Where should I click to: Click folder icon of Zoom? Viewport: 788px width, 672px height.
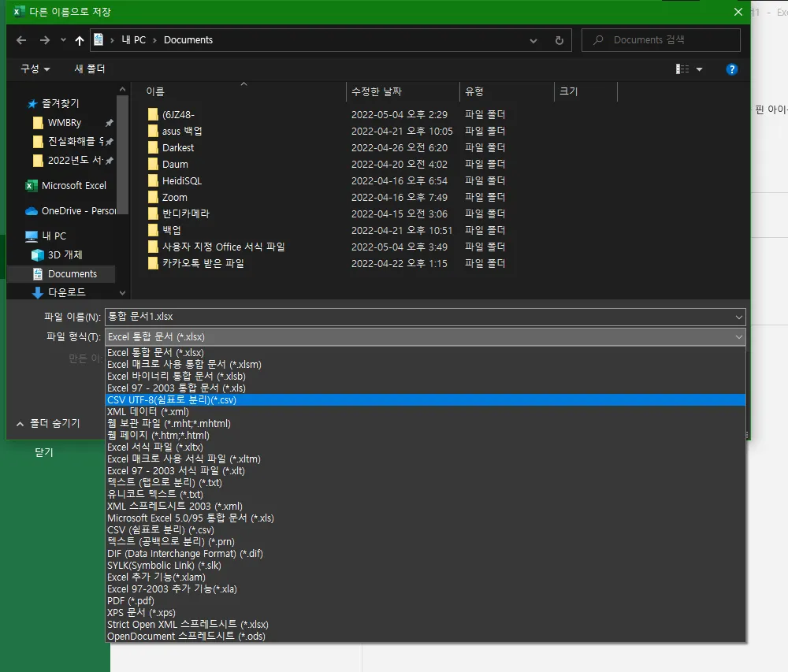pyautogui.click(x=153, y=198)
